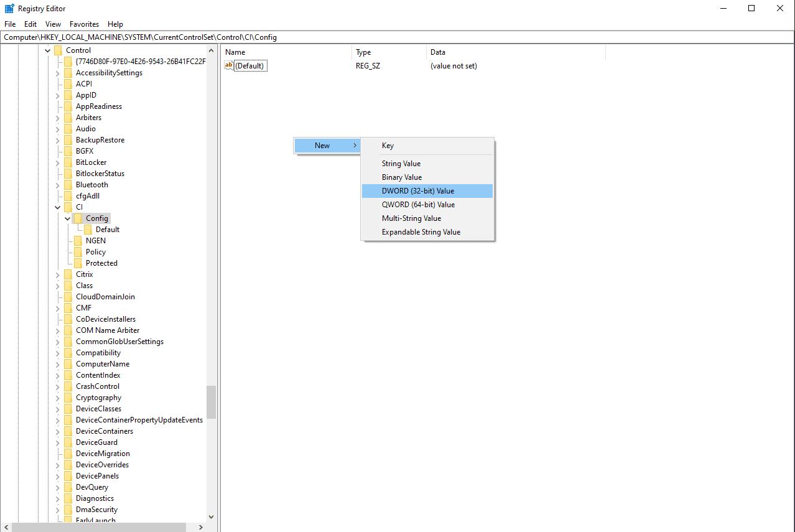Sort values by the Type column header
Image resolution: width=795 pixels, height=532 pixels.
389,52
